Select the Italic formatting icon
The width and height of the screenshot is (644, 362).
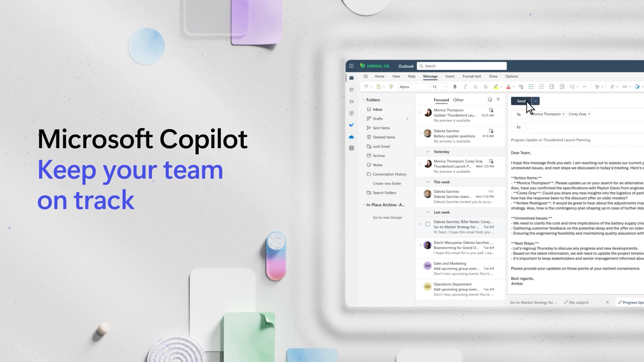[x=465, y=86]
